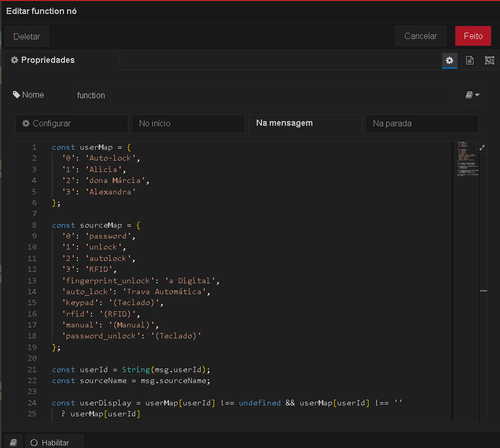Switch to the No início tab
500x448 pixels.
188,123
